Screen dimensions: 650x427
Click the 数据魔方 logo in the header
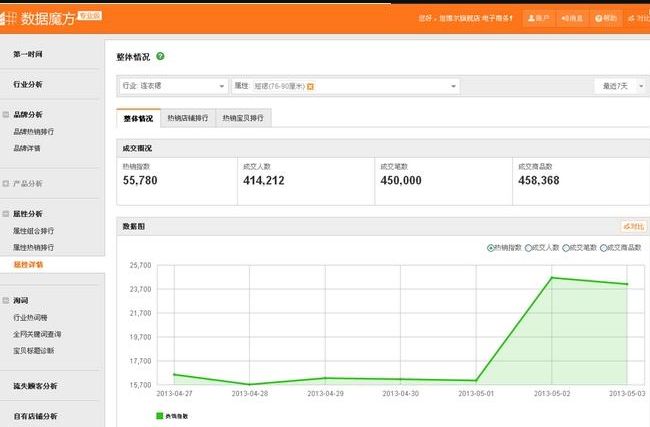(37, 18)
